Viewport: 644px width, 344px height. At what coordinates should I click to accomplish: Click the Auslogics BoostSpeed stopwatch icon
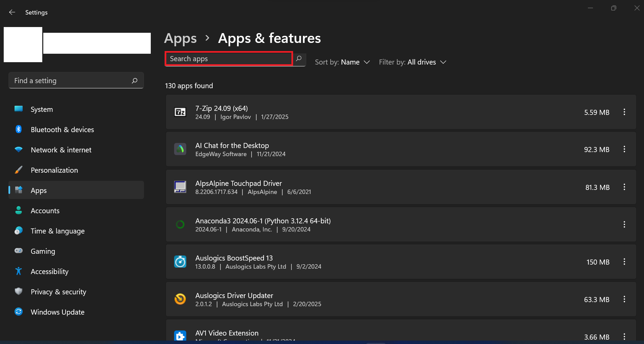pyautogui.click(x=180, y=262)
